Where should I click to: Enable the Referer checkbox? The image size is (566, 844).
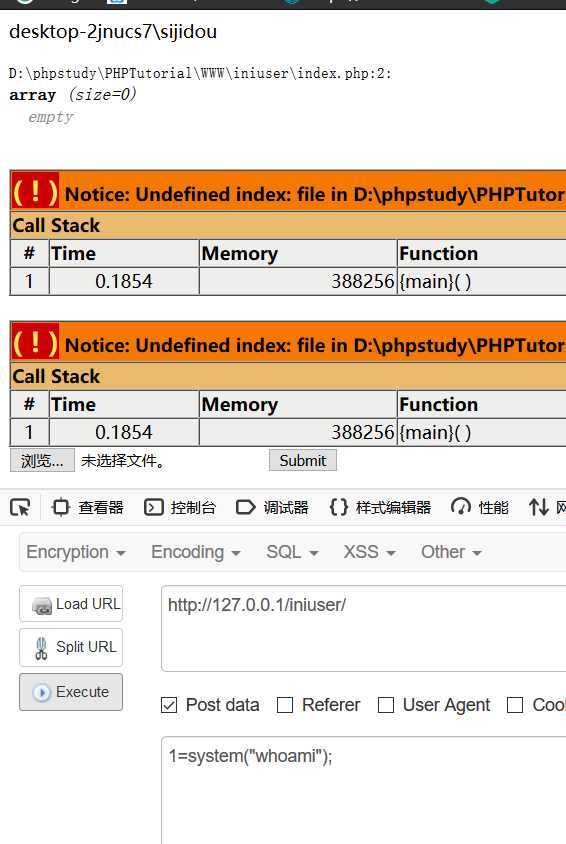285,705
